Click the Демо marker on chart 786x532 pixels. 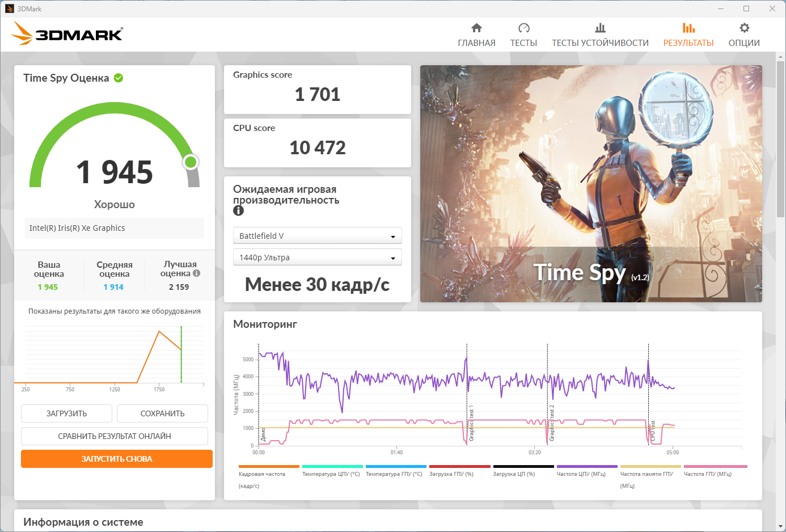(263, 434)
